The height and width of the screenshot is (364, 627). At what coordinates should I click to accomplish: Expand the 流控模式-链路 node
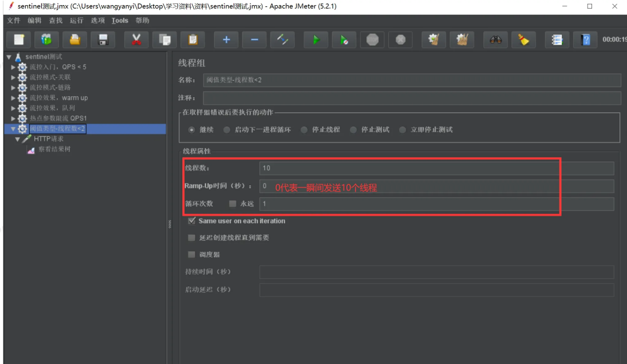(x=13, y=88)
